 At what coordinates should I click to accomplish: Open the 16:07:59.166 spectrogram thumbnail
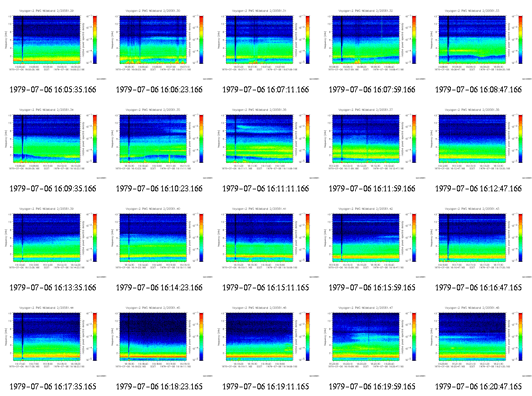click(372, 44)
